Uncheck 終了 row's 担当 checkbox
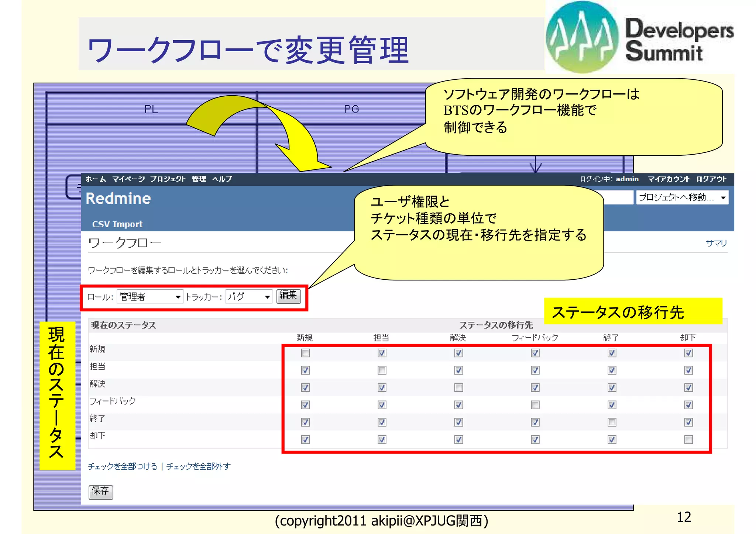 tap(382, 422)
